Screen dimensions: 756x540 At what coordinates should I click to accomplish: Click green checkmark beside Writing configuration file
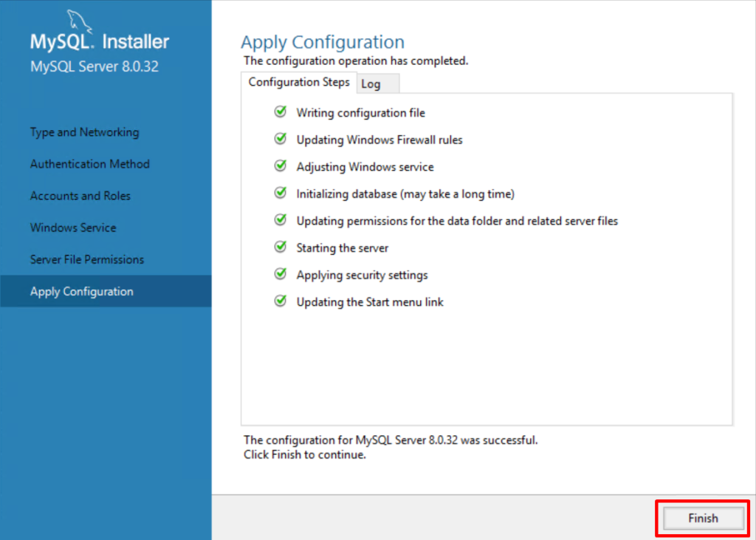coord(280,112)
